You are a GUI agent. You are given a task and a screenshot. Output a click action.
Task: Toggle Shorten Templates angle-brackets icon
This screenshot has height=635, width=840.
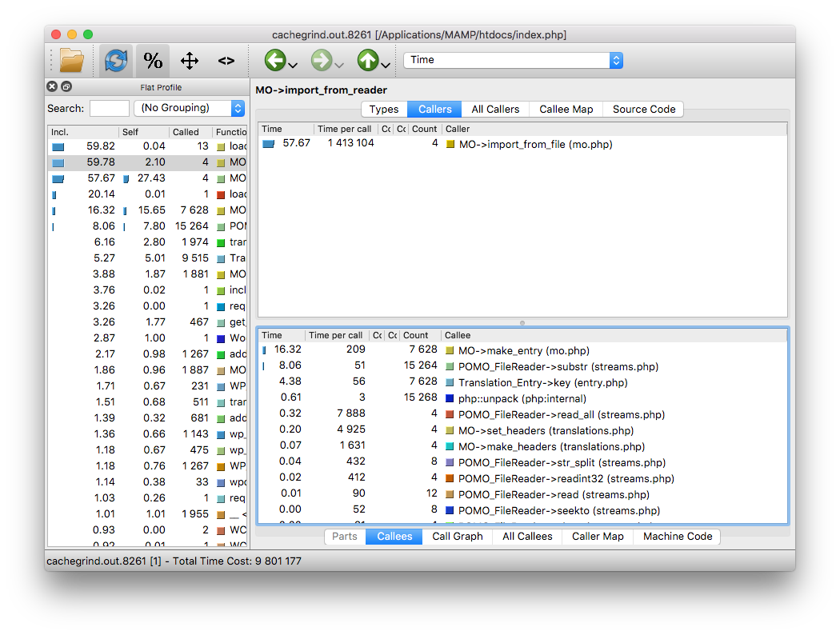[226, 61]
